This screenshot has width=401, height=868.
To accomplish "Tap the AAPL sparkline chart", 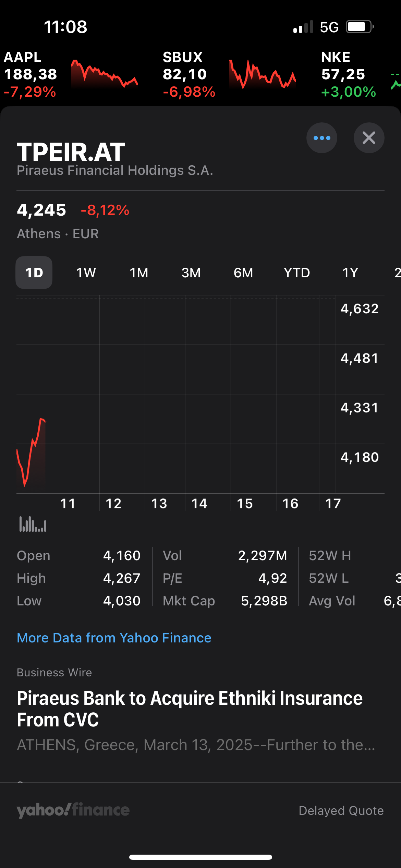I will click(x=104, y=74).
